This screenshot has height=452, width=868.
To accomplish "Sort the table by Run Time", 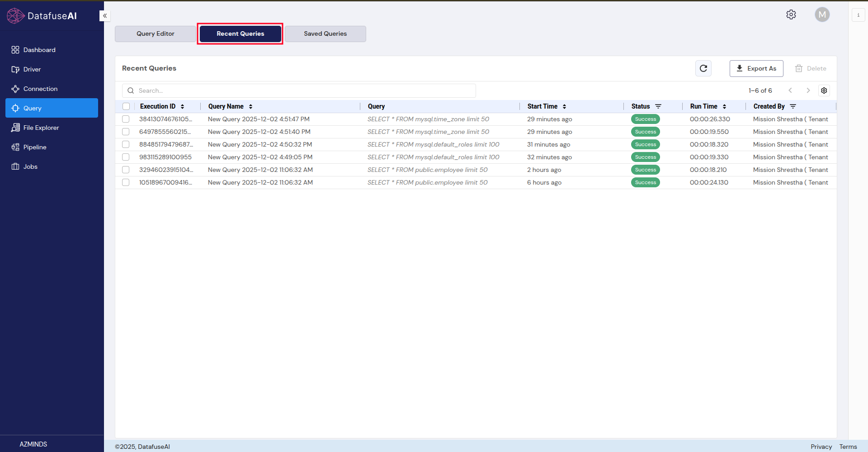I will pyautogui.click(x=725, y=106).
